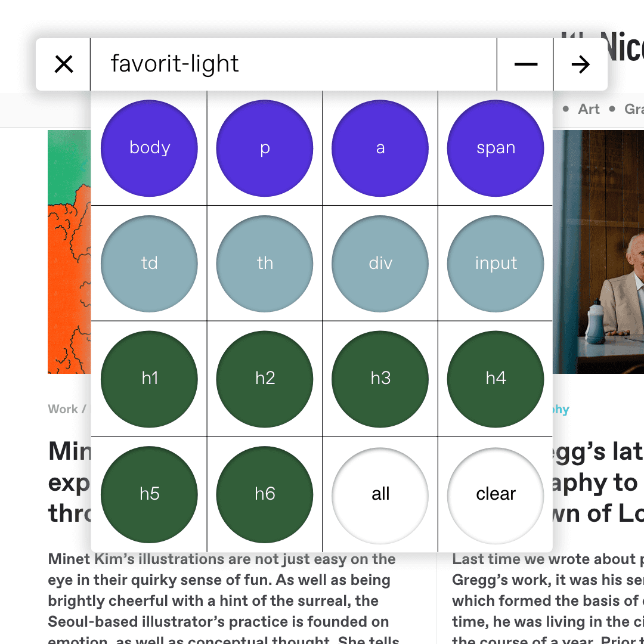Select the td element circle
The height and width of the screenshot is (644, 644).
tap(149, 263)
